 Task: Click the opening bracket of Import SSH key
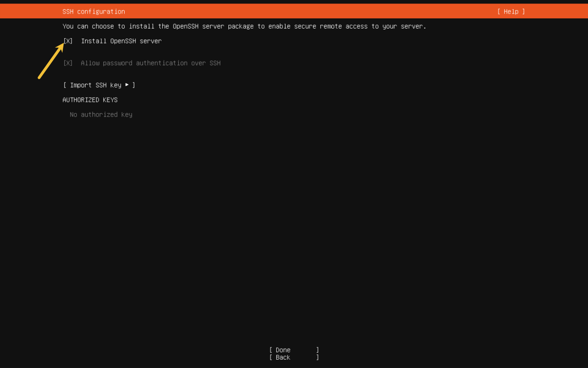tap(65, 85)
